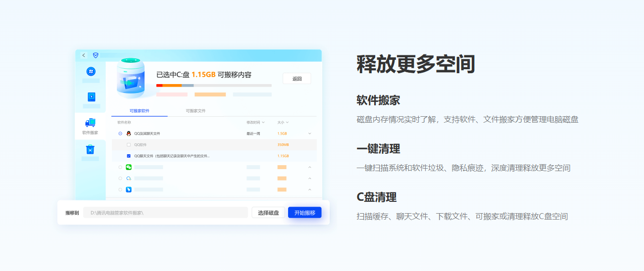Screen dimensions: 644x271
Task: Open the trash bin cleanup sidebar icon
Action: coord(90,149)
